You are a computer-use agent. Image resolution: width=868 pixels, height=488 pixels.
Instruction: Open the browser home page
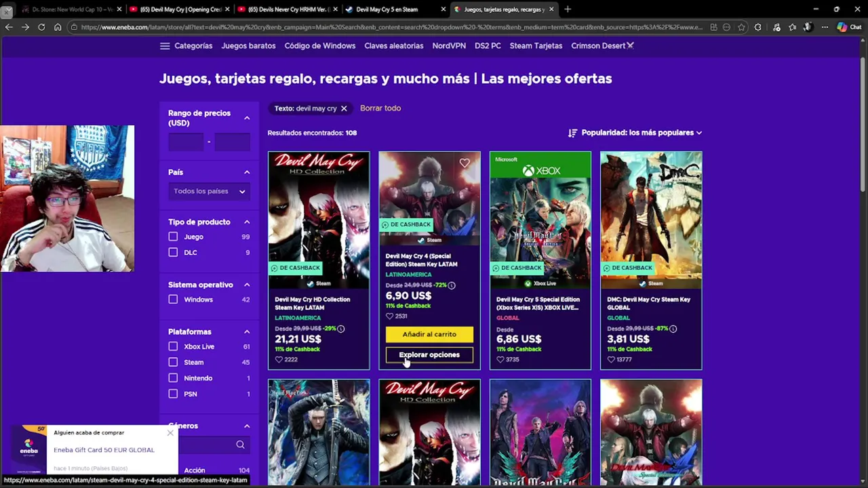pos(58,27)
